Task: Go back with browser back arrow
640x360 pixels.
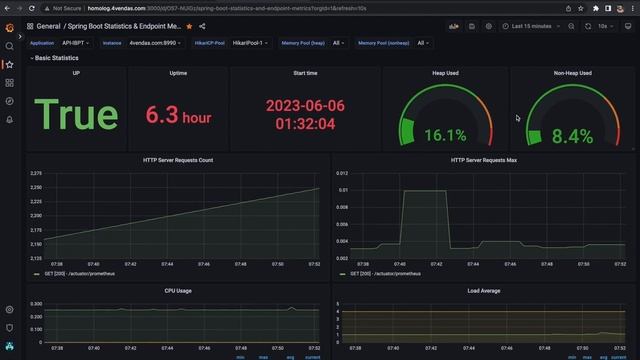Action: point(7,8)
